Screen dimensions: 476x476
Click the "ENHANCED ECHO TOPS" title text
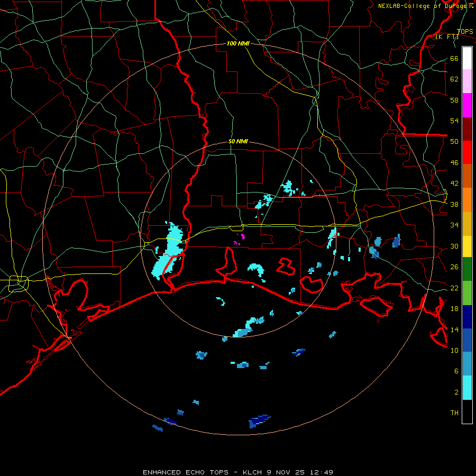pyautogui.click(x=185, y=472)
